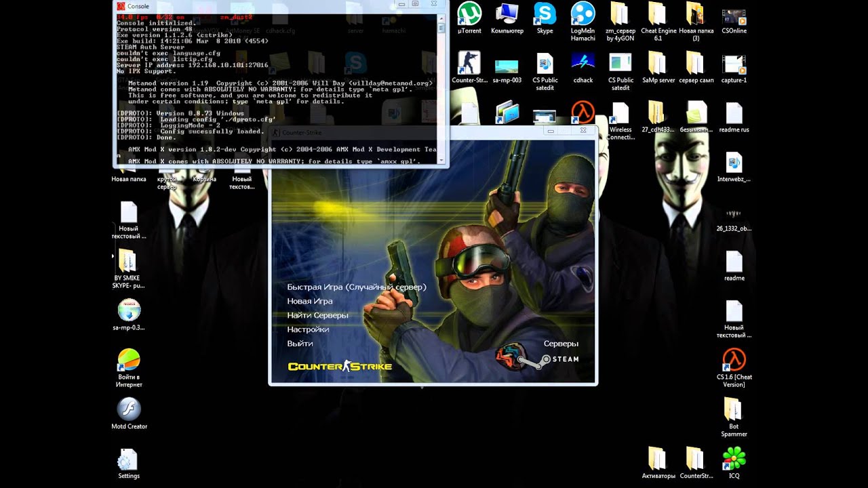Screen dimensions: 868x488
Task: Open the сервер самп folder
Action: point(696,67)
